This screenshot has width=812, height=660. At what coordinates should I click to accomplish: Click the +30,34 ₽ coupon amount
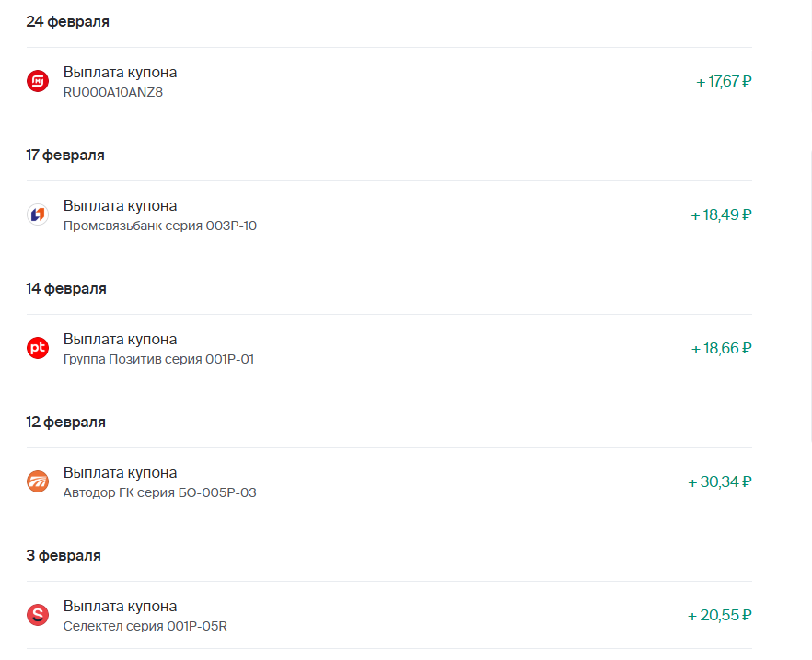pyautogui.click(x=719, y=482)
